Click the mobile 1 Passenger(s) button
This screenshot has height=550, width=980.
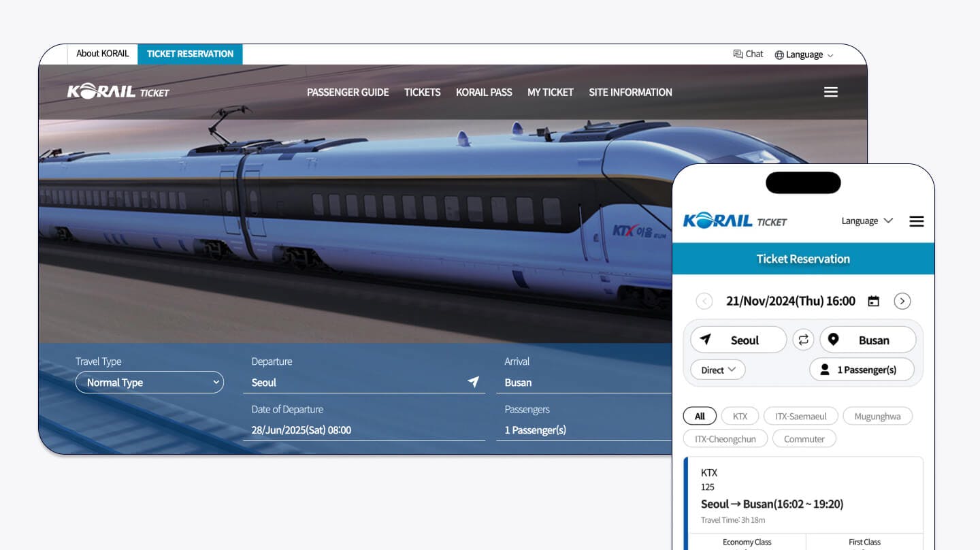coord(862,370)
